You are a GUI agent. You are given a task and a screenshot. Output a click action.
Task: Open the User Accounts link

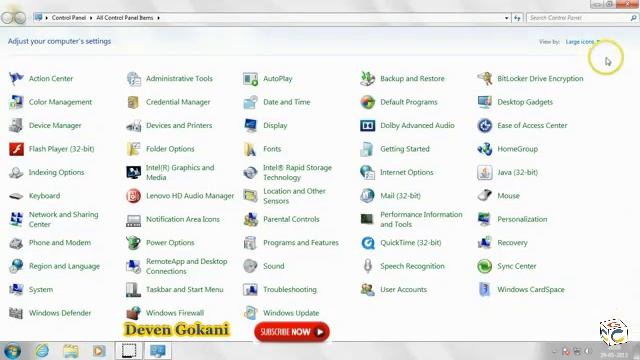(403, 289)
